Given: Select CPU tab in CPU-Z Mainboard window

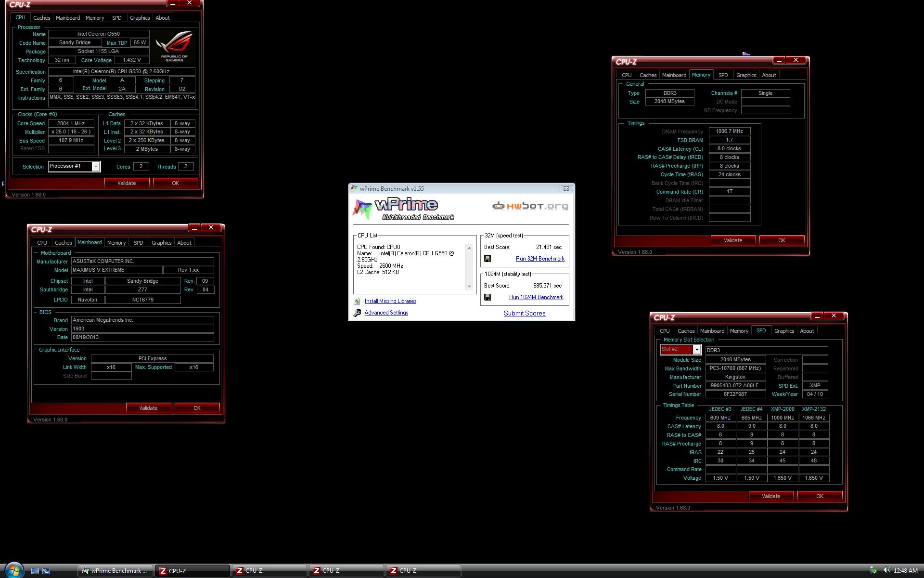Looking at the screenshot, I should [42, 243].
